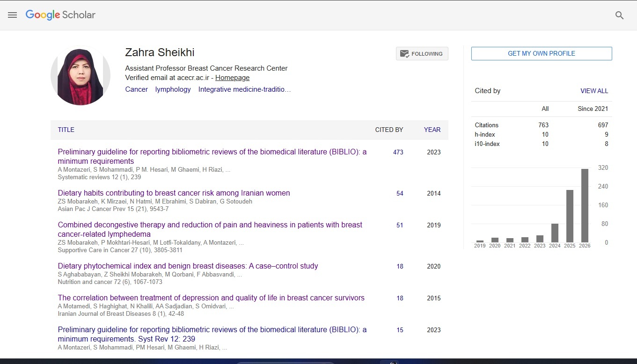View the 54 citing articles
The width and height of the screenshot is (637, 364).
pos(400,193)
